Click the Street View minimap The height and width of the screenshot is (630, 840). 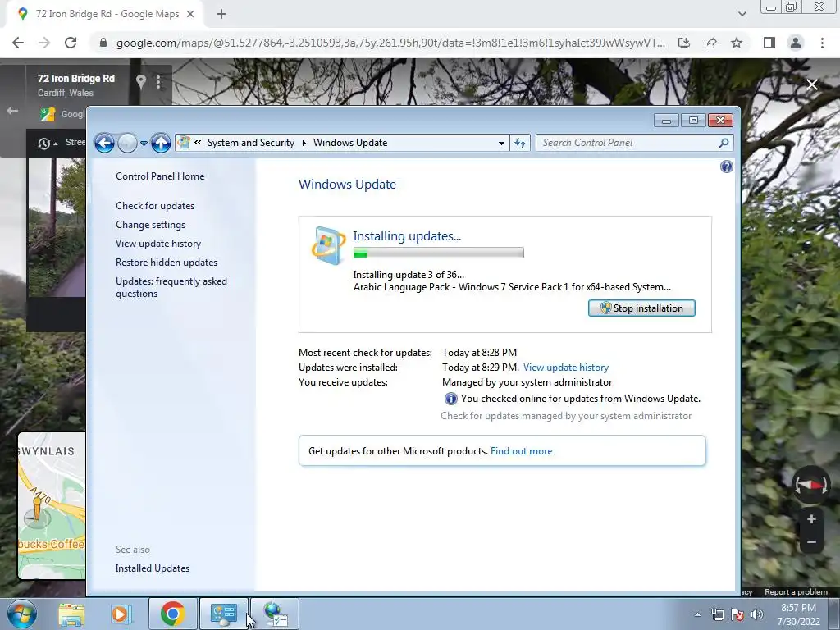pyautogui.click(x=52, y=505)
